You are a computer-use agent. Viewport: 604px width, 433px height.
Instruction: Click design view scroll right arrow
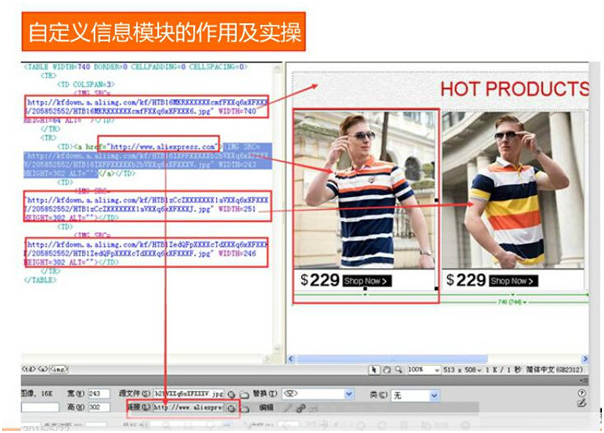coord(585,359)
